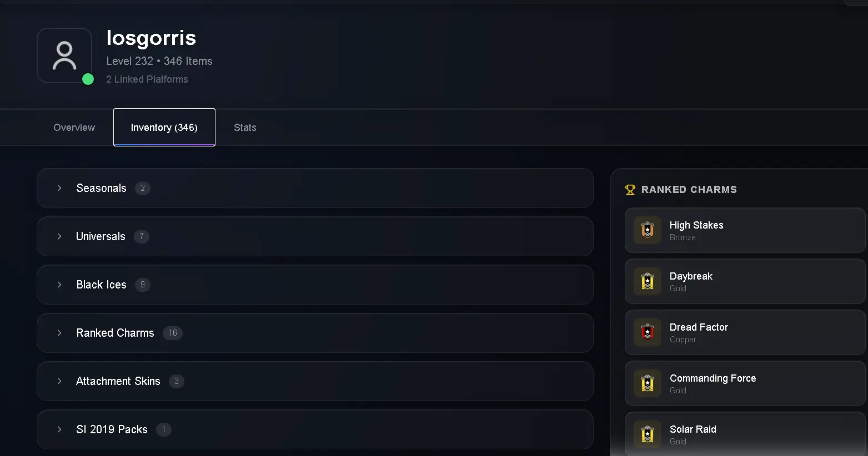Expand the Black Ices category chevron
This screenshot has height=456, width=868.
[59, 285]
